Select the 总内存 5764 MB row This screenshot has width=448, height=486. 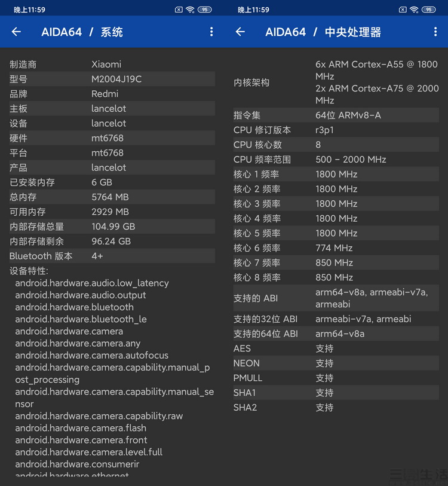coord(112,197)
